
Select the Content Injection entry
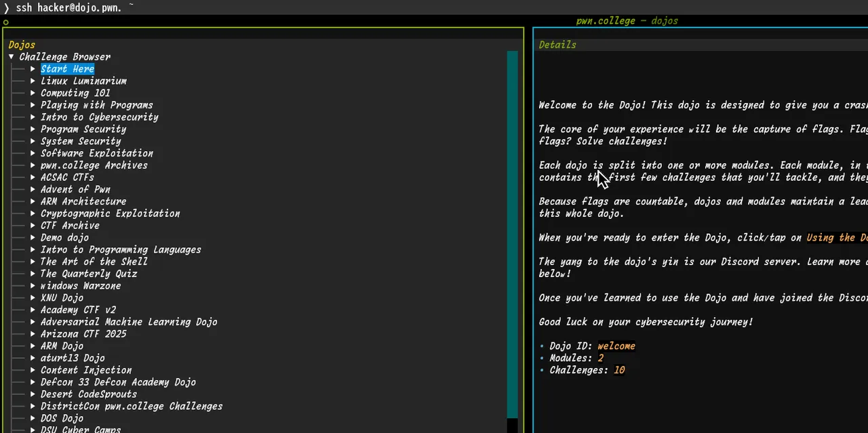point(86,370)
